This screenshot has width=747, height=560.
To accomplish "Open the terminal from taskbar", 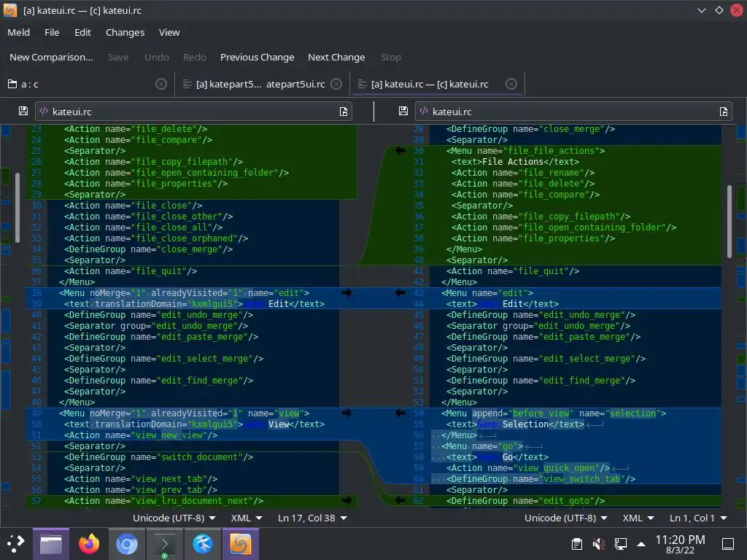I will coord(164,544).
